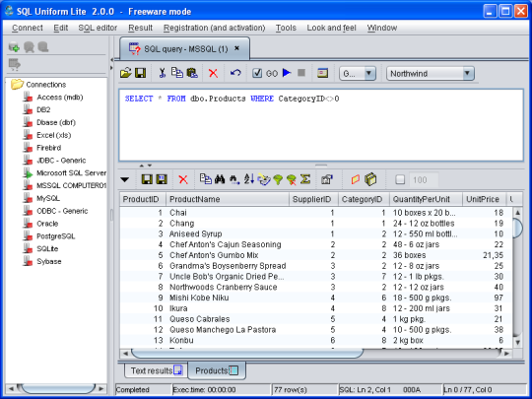Find in results with binoculars icon

tap(220, 179)
